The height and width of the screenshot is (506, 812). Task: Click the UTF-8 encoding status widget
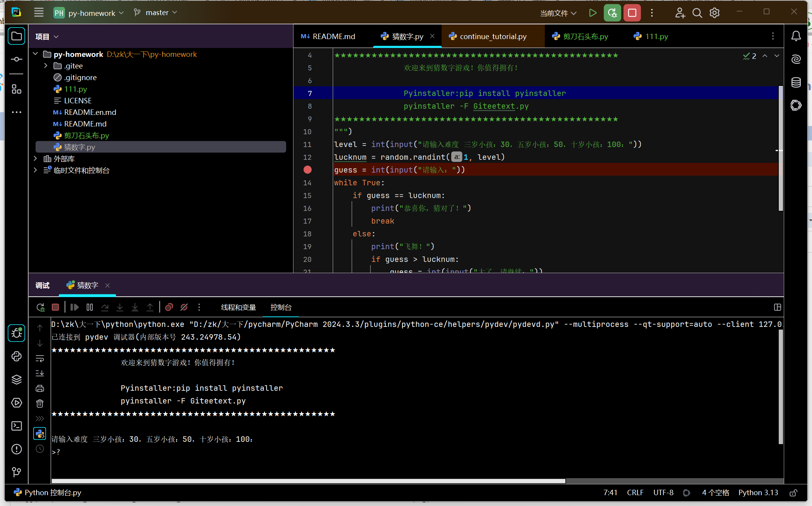(x=663, y=492)
